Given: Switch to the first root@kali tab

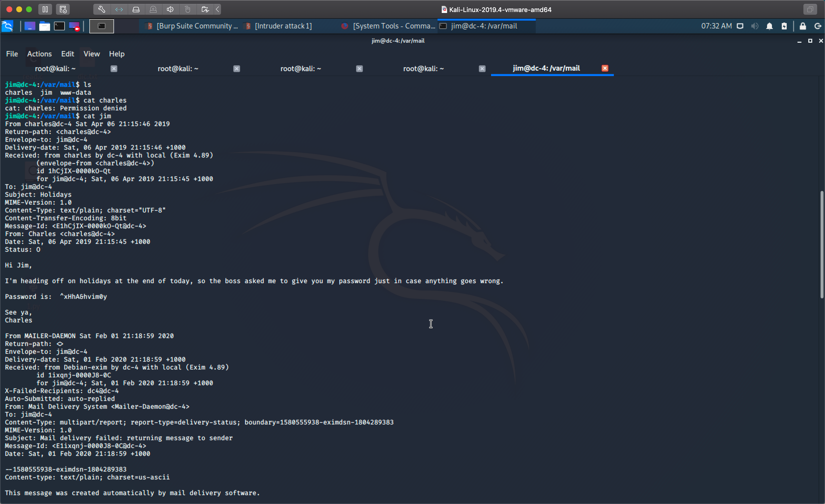Looking at the screenshot, I should [x=55, y=69].
